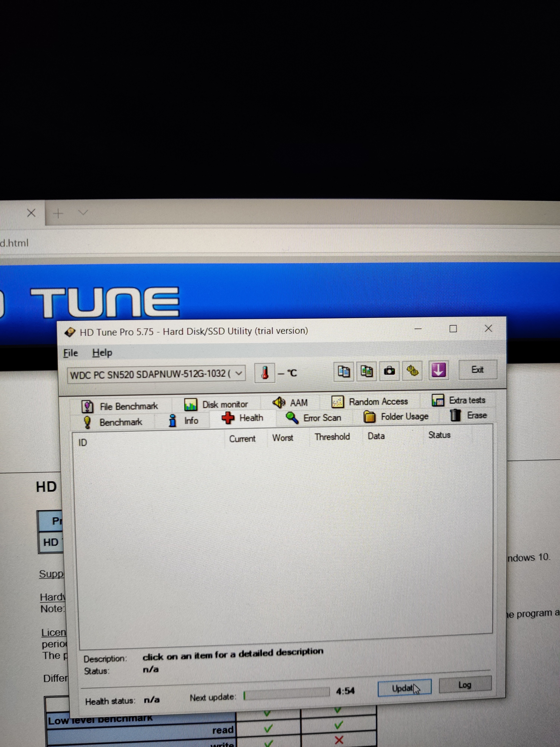Open the browser tab list chevron
Viewport: 560px width, 747px height.
point(83,213)
